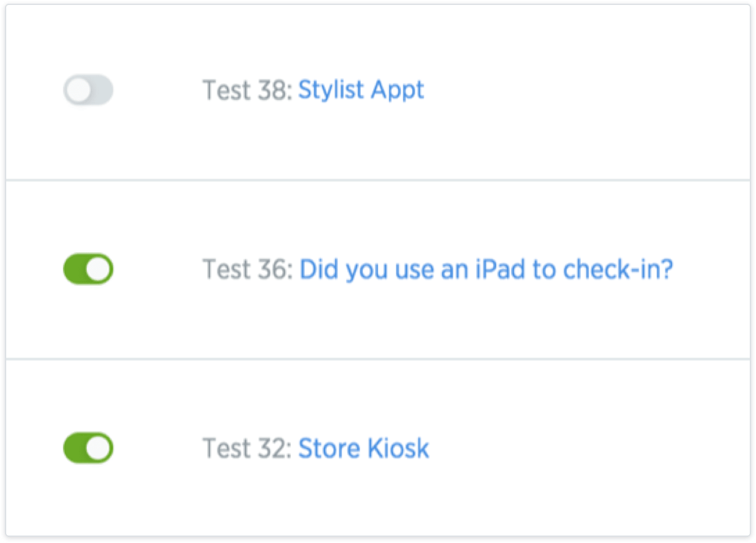Enable the Test 38 Stylist Appt toggle
This screenshot has width=756, height=543.
click(88, 90)
